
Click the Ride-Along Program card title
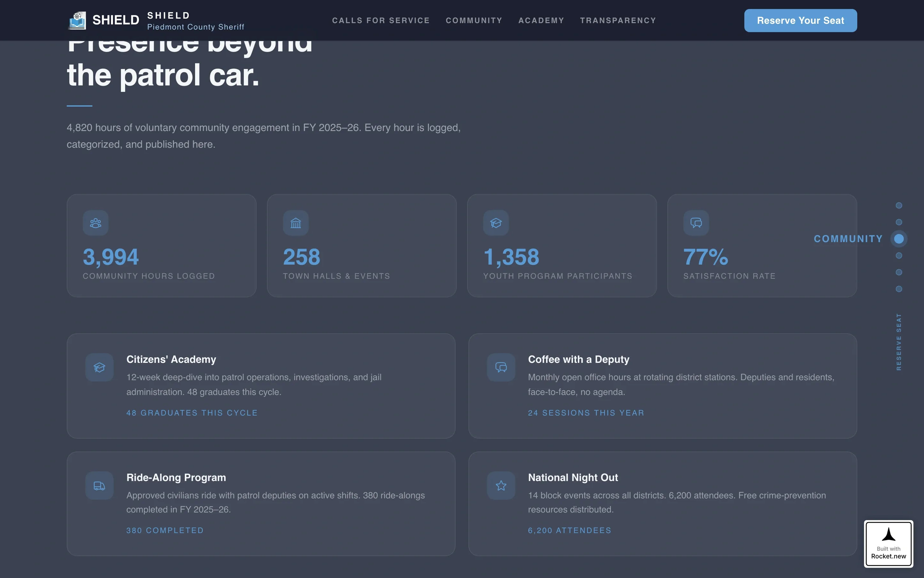click(176, 477)
